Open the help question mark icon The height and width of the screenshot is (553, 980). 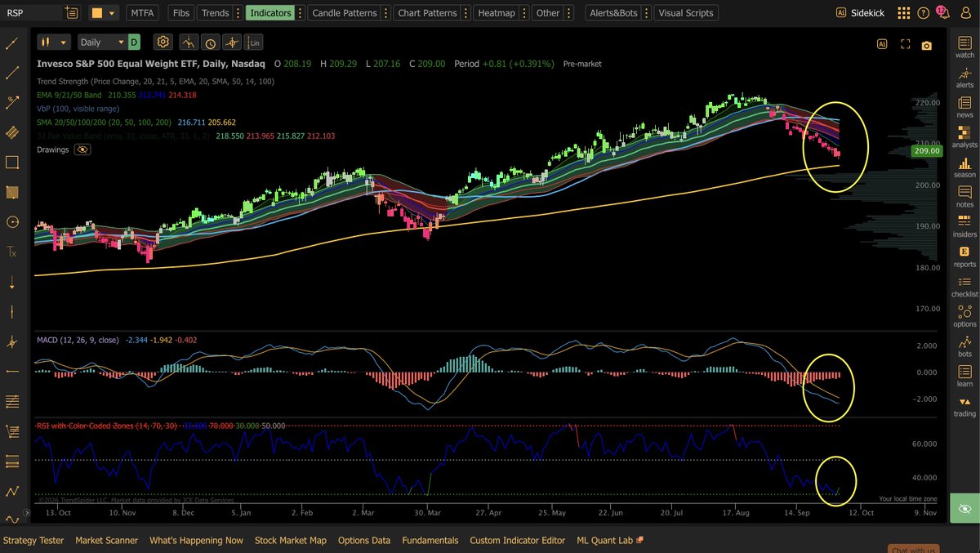tap(923, 13)
